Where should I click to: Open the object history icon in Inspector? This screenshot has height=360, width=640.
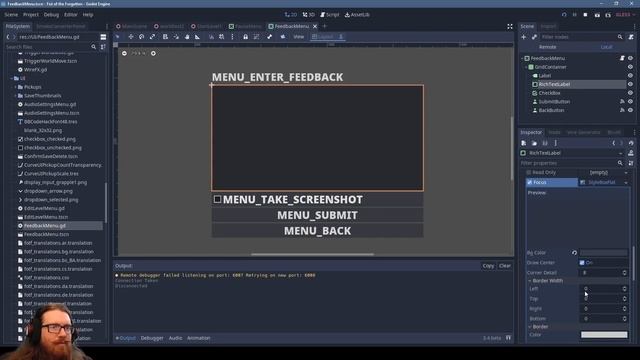pos(631,143)
